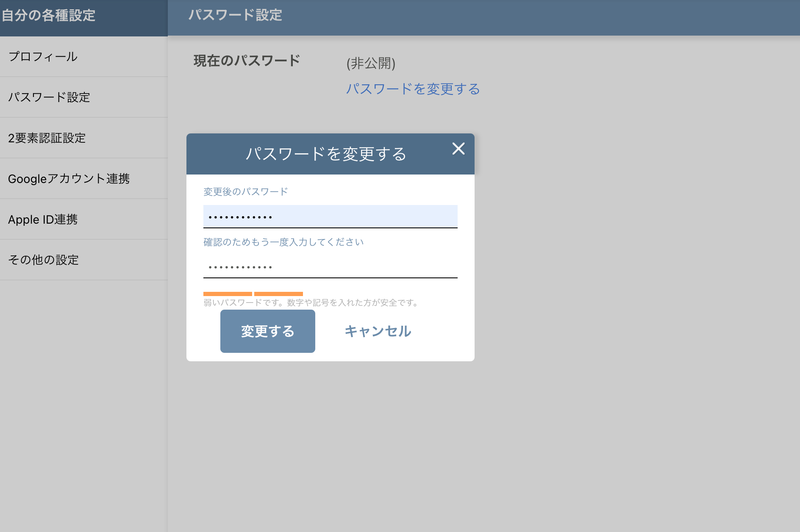Click the パスワードを変更する dialog title

[326, 154]
